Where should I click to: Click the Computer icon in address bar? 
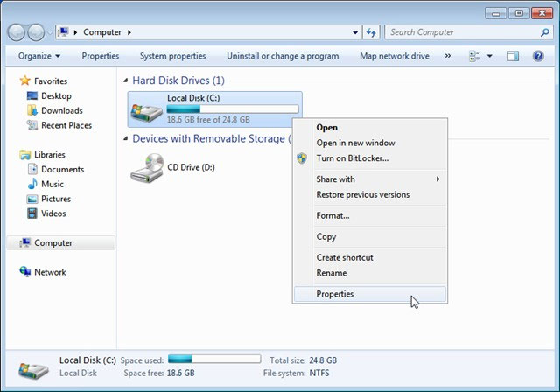[63, 32]
